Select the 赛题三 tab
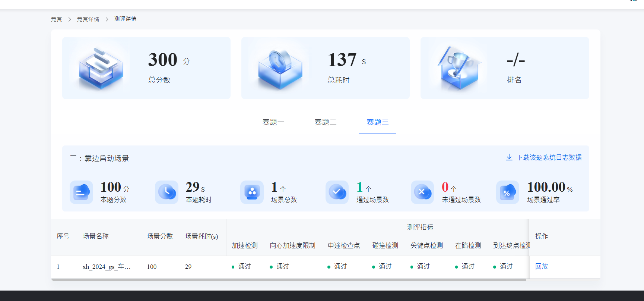The height and width of the screenshot is (301, 644). click(x=377, y=122)
